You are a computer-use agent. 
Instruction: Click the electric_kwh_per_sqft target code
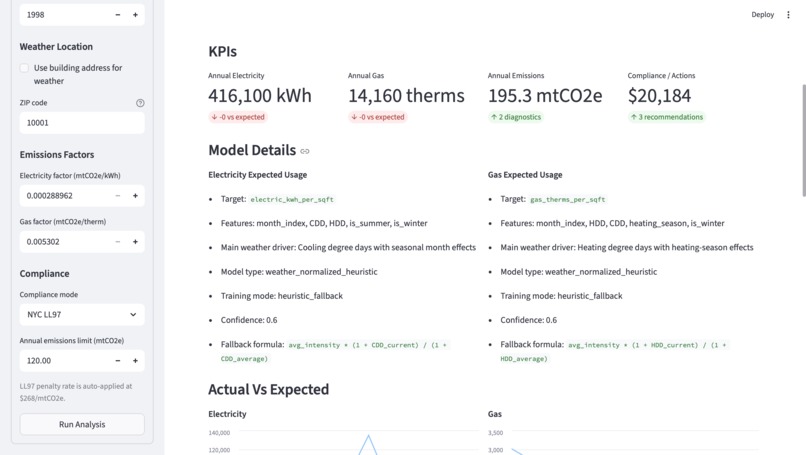292,199
